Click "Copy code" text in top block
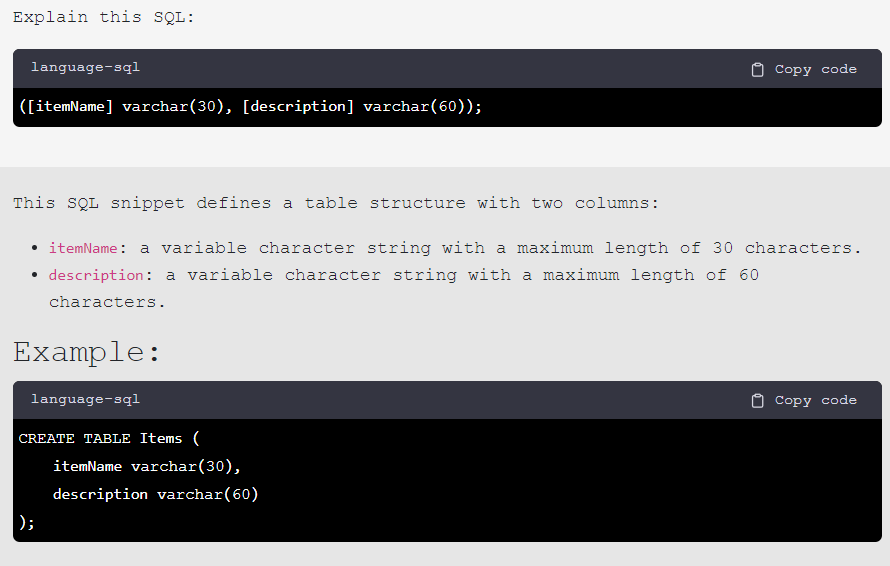The height and width of the screenshot is (566, 890). point(816,69)
